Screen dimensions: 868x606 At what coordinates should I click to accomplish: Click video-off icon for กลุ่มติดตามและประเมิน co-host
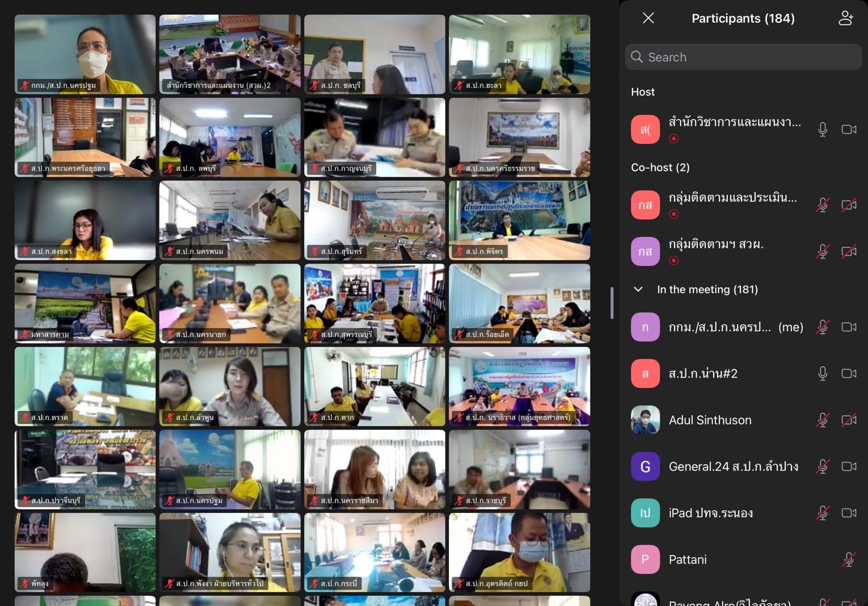849,205
